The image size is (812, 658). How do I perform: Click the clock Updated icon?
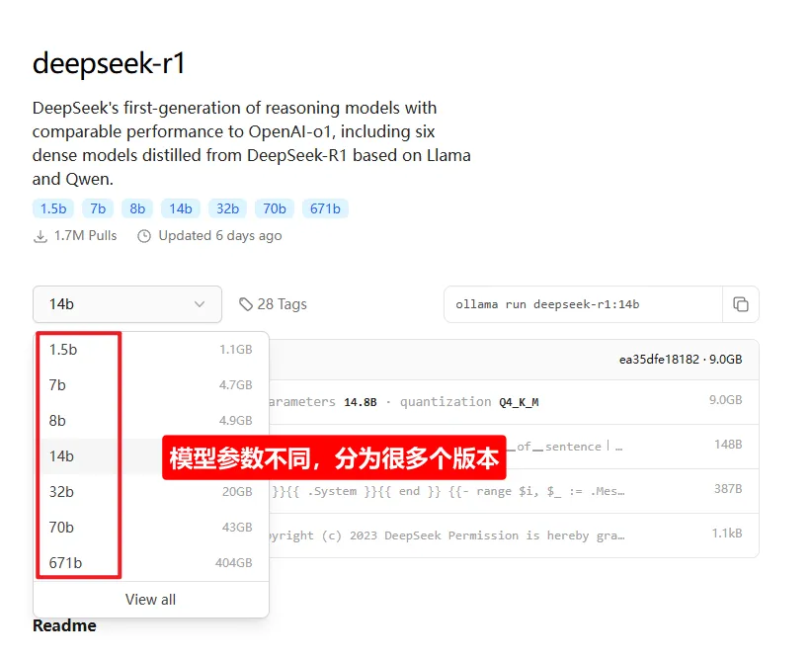(144, 236)
